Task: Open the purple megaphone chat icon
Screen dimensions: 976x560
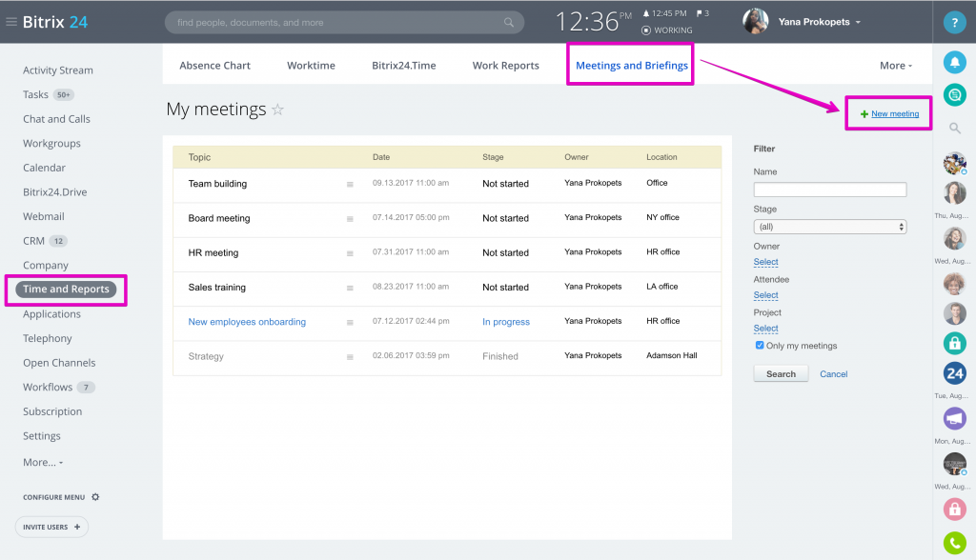Action: tap(954, 419)
